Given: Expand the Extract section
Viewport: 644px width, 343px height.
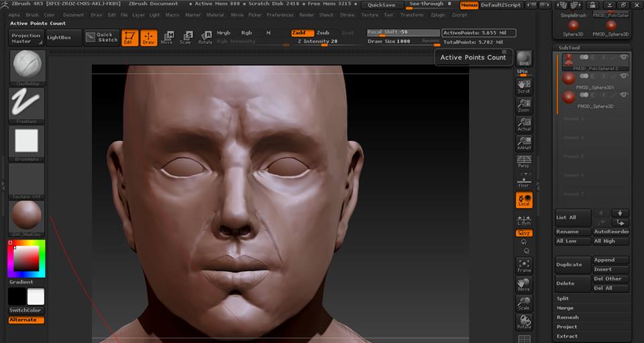Looking at the screenshot, I should (567, 336).
